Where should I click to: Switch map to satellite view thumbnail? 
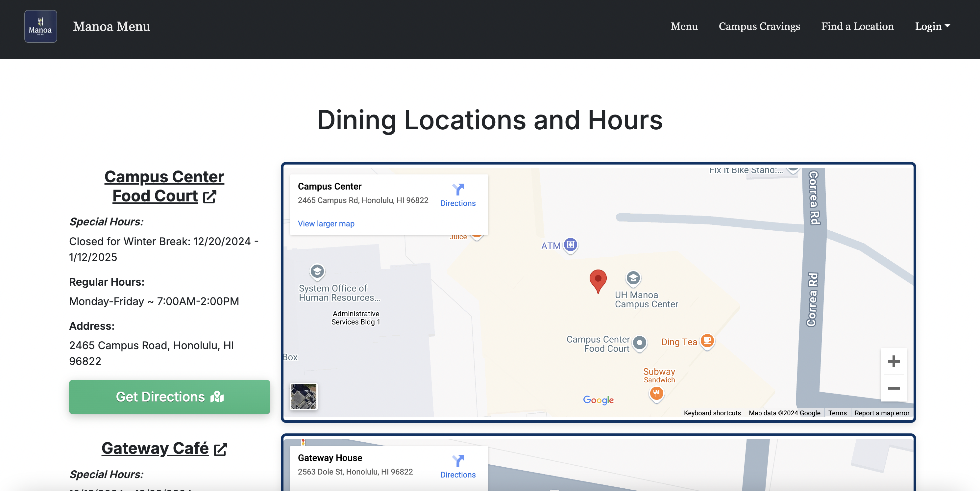(x=304, y=396)
